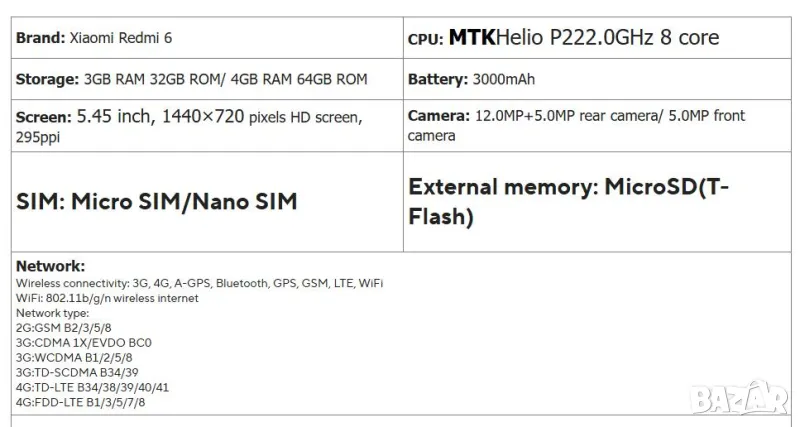
Task: Select the Camera rear and front specification
Action: (x=576, y=125)
